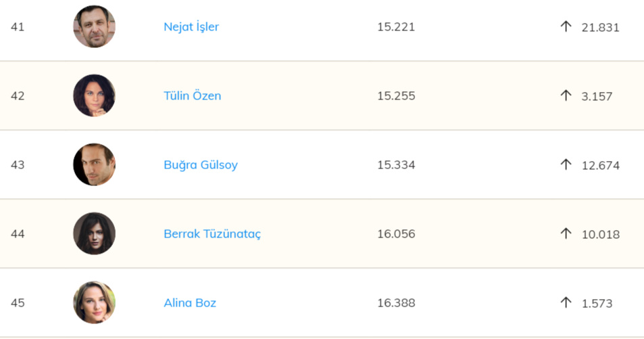
Task: Click the up arrow beside 1.573
Action: click(x=566, y=302)
